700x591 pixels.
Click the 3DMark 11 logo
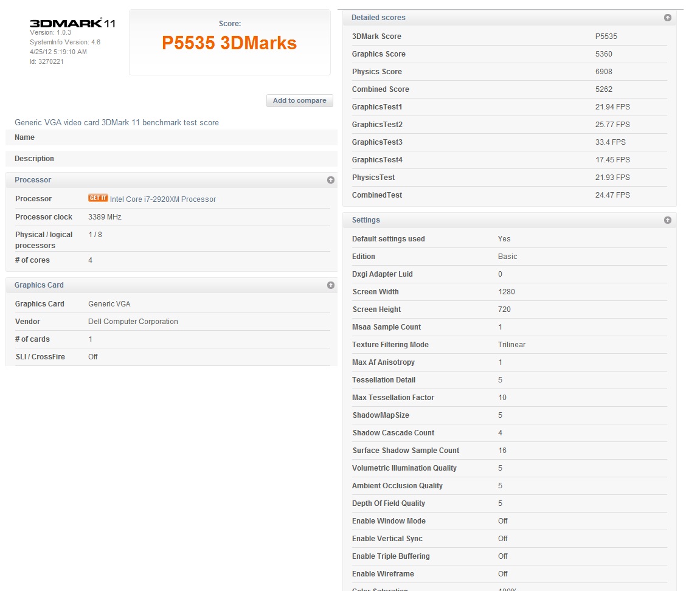(72, 23)
